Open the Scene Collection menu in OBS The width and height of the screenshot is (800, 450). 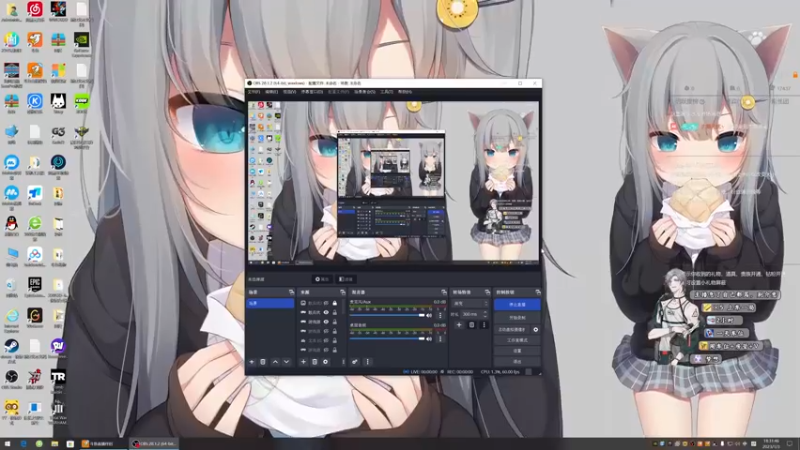364,92
